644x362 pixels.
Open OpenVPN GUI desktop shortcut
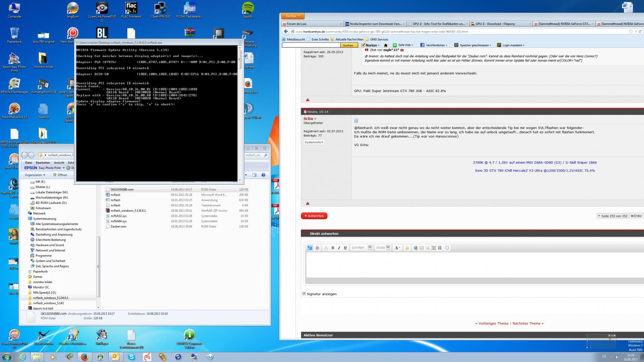(160, 10)
